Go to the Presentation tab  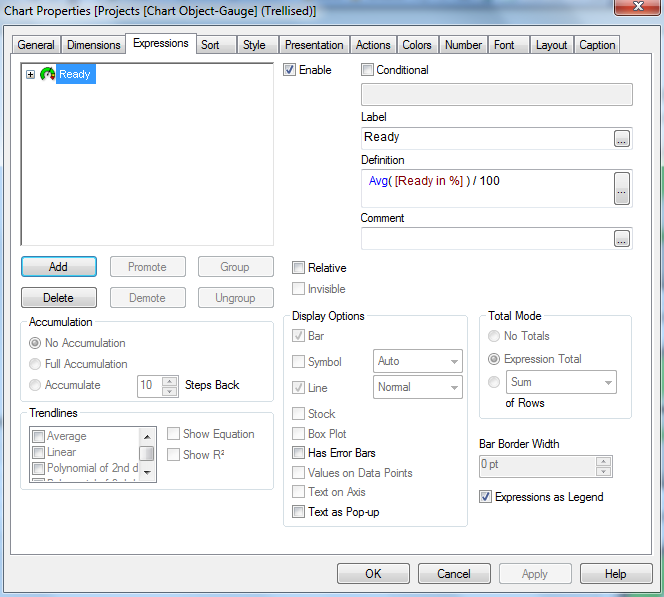point(314,45)
